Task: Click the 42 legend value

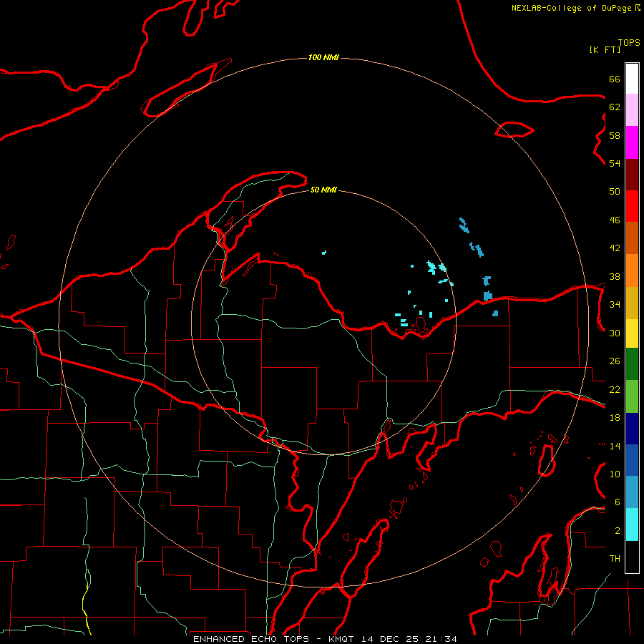Action: point(615,248)
